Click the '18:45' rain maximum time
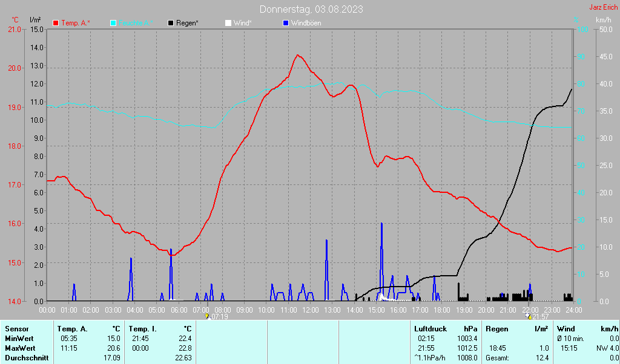620x364 pixels. pos(498,349)
